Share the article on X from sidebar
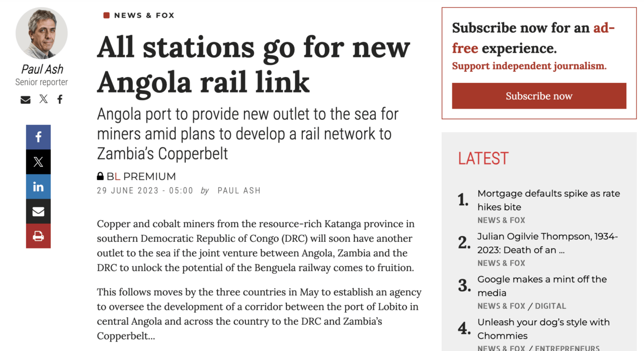This screenshot has width=644, height=351. click(x=38, y=161)
